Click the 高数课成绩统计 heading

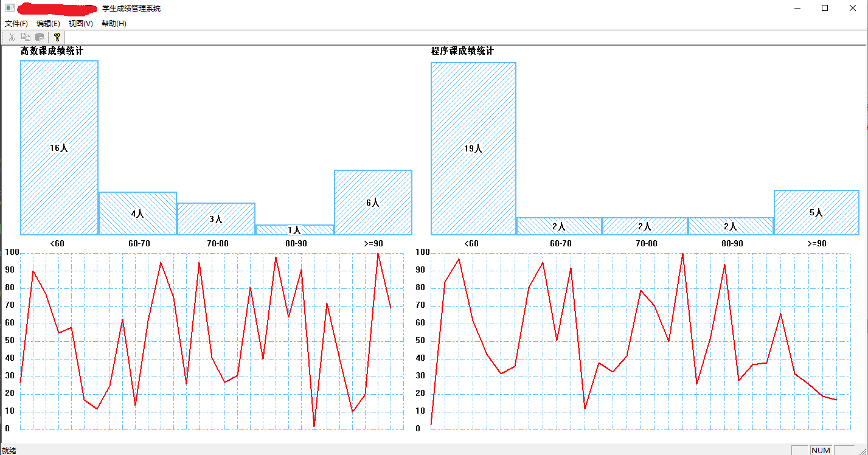click(52, 51)
